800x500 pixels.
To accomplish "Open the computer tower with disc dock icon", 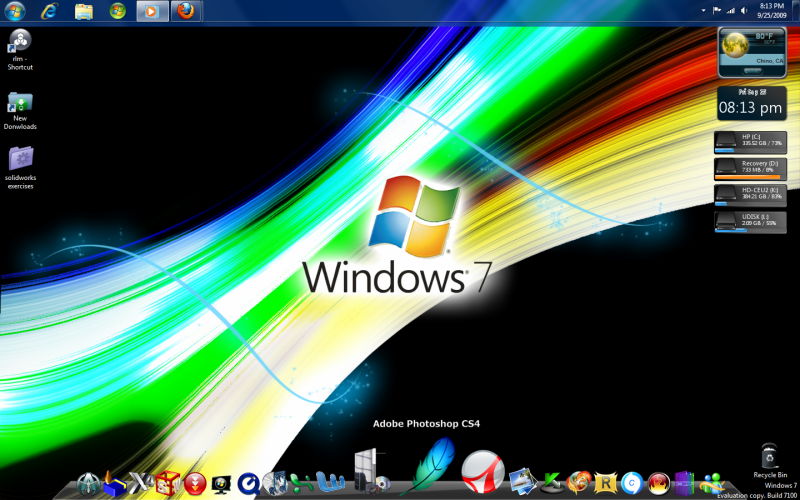I will (372, 471).
